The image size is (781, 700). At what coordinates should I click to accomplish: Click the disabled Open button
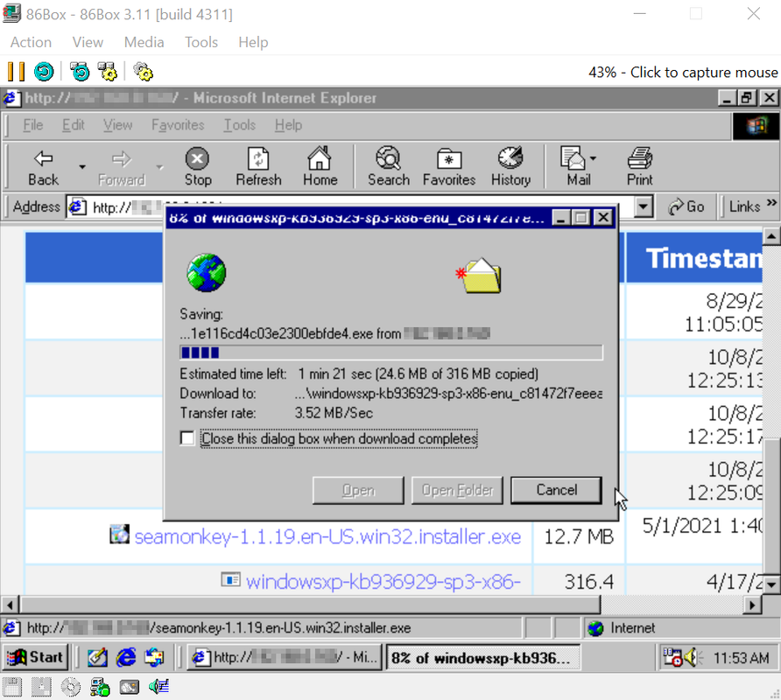click(358, 490)
